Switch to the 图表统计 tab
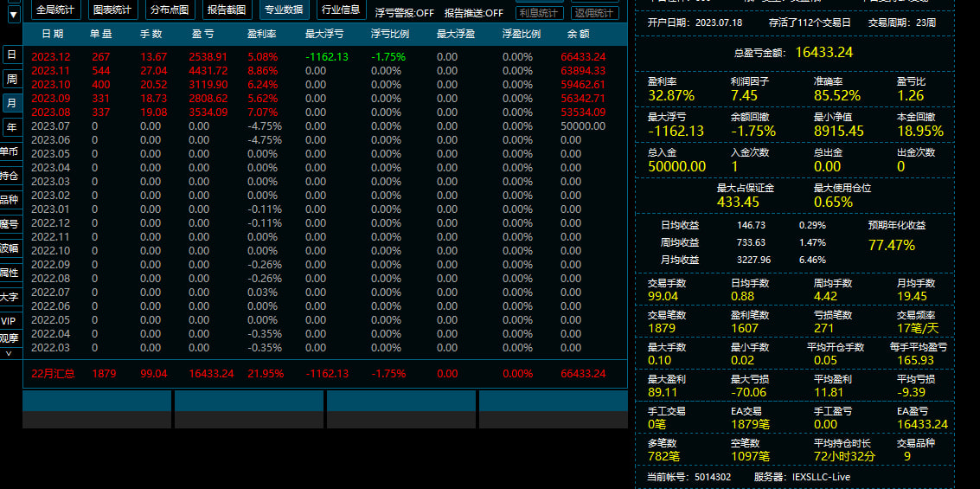This screenshot has width=980, height=489. point(114,10)
